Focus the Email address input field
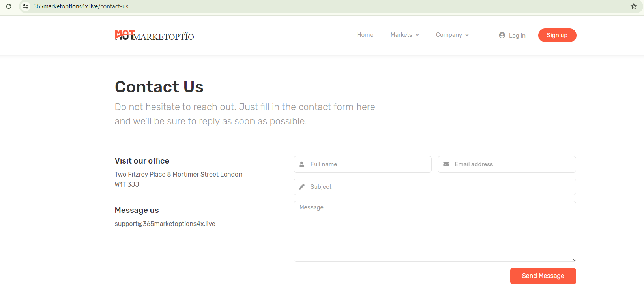644x297 pixels. (x=511, y=164)
